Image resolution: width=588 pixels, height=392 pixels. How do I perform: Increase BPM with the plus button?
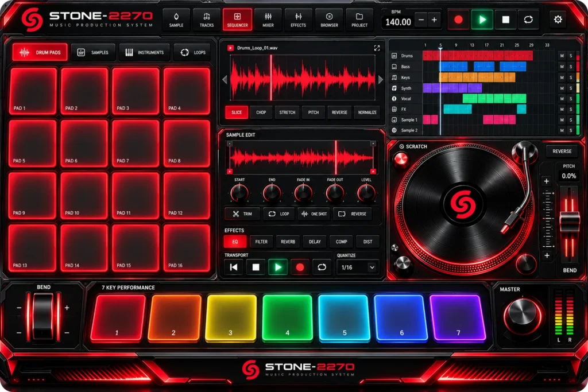click(434, 20)
